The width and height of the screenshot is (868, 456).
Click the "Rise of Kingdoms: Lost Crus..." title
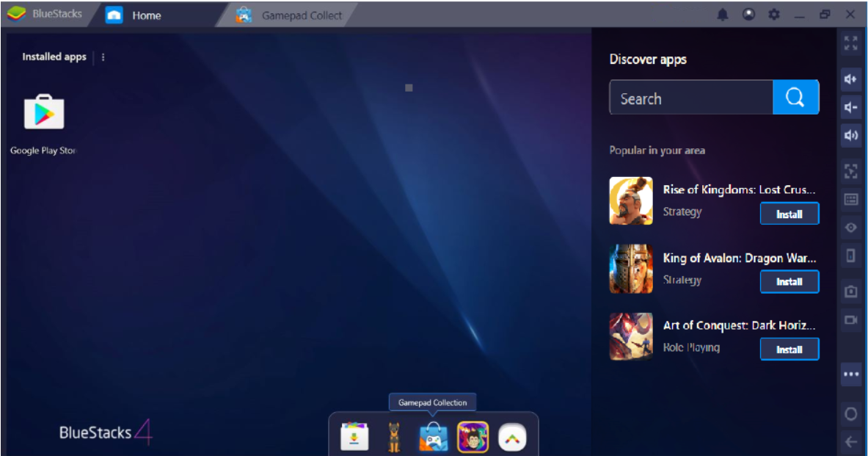click(x=739, y=189)
